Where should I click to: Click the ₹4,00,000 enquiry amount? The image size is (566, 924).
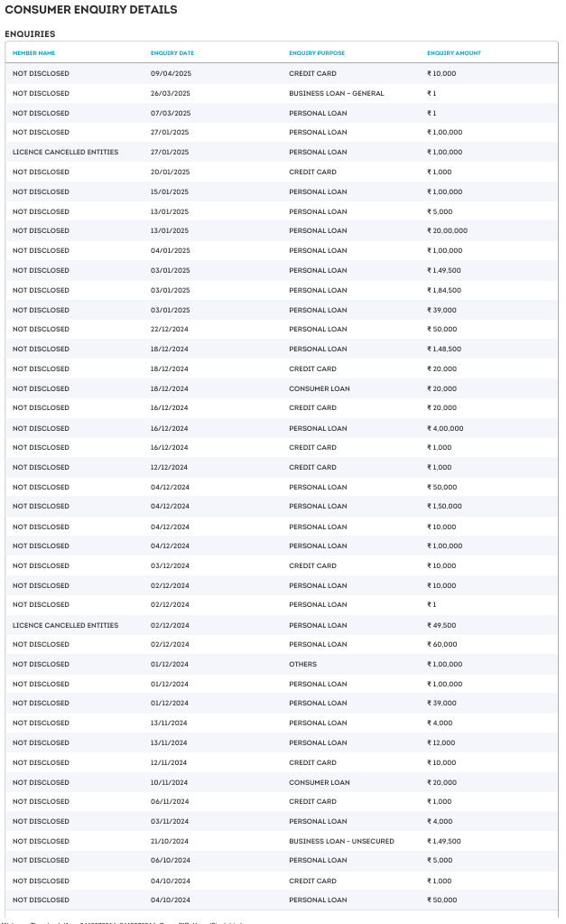(444, 428)
